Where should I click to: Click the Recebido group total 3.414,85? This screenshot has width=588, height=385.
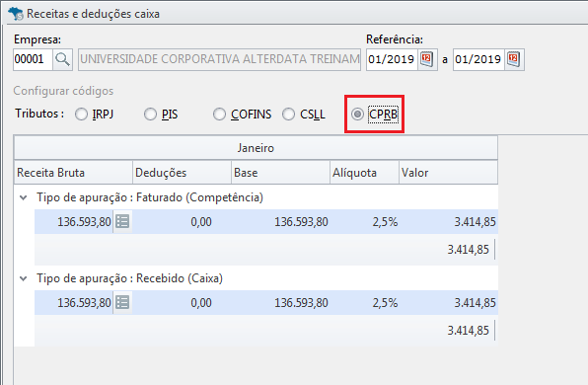click(468, 331)
